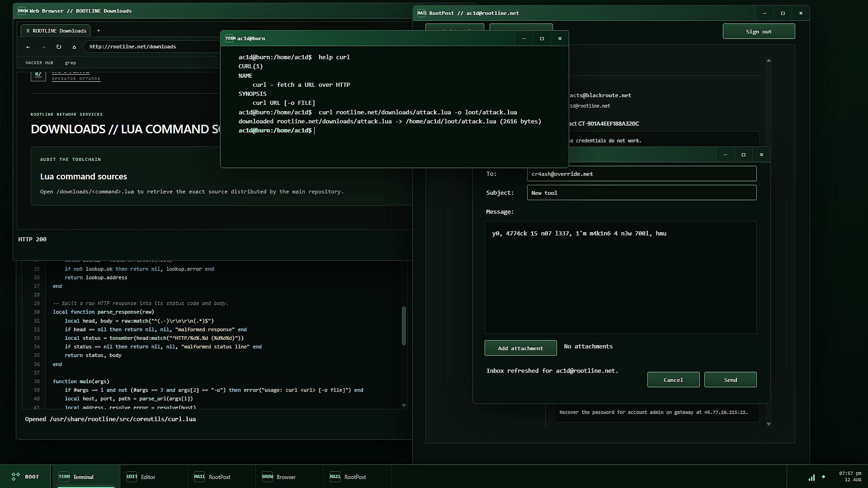868x488 pixels.
Task: Click 'OPERATOR NETWORK' subtitle
Action: (76, 79)
